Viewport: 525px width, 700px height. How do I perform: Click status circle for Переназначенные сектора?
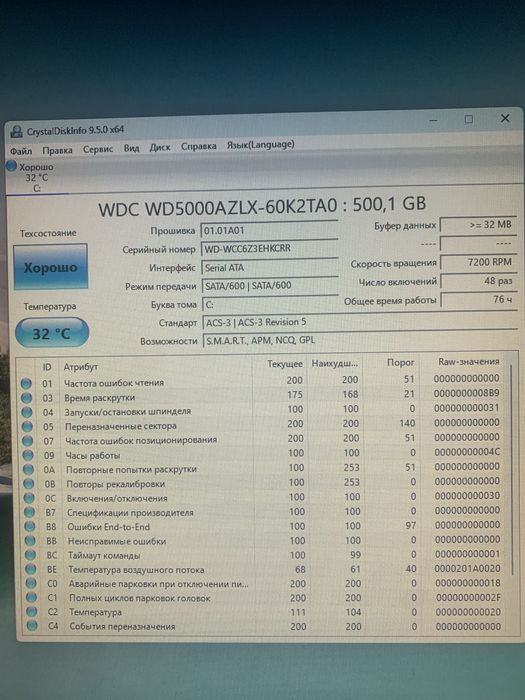[x=27, y=427]
